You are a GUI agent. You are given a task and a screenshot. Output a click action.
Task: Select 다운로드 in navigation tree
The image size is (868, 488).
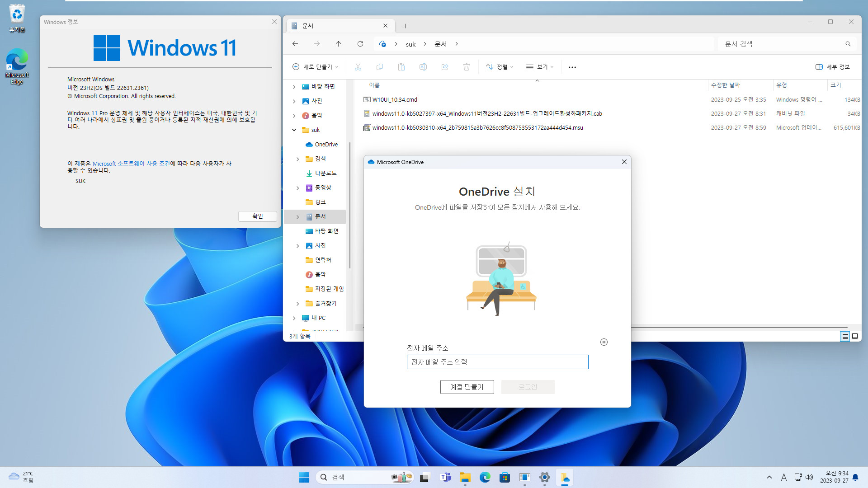click(x=321, y=173)
